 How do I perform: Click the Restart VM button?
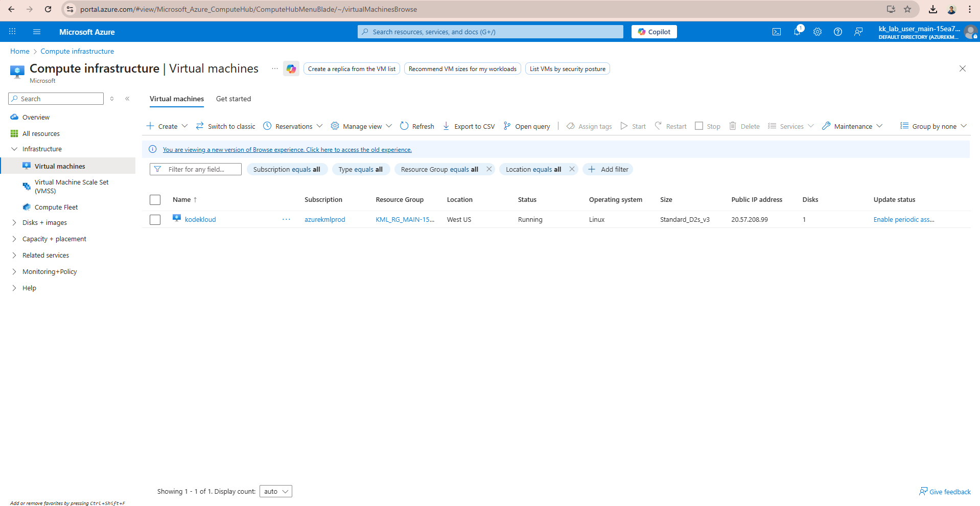click(670, 126)
